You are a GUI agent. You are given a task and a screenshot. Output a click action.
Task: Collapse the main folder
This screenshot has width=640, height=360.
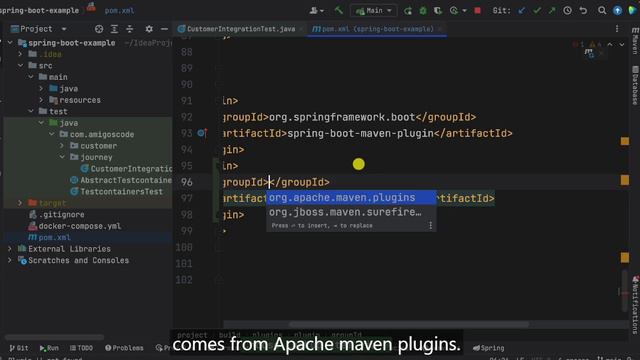[31, 77]
